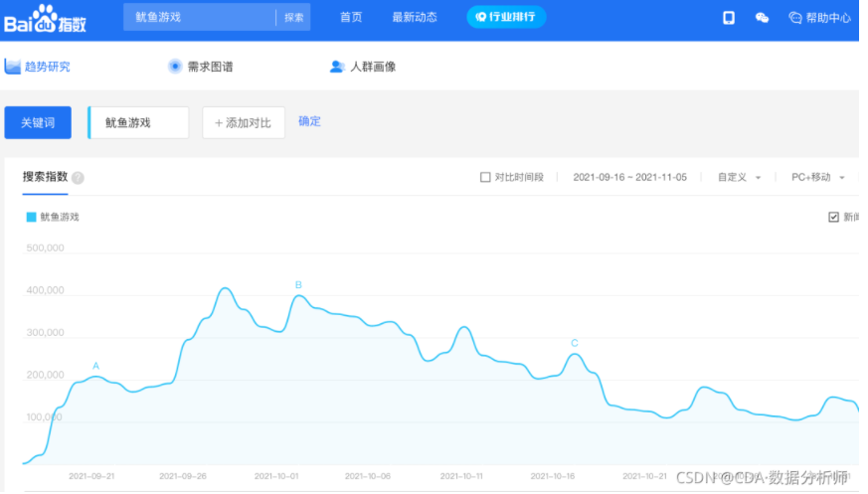Click the 探索 search button
868x494 pixels.
[x=294, y=17]
